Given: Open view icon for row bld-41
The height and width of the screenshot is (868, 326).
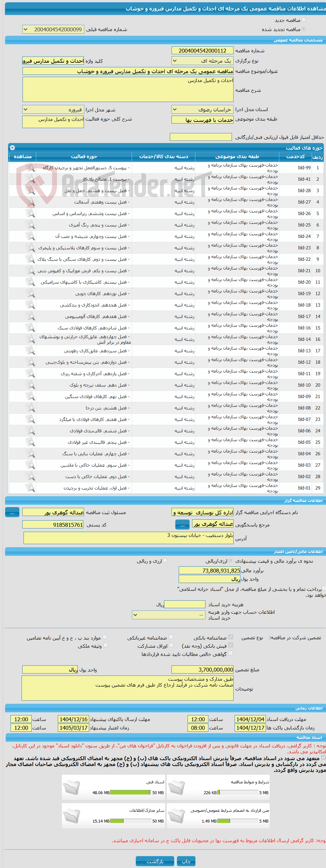Looking at the screenshot, I should point(30,179).
